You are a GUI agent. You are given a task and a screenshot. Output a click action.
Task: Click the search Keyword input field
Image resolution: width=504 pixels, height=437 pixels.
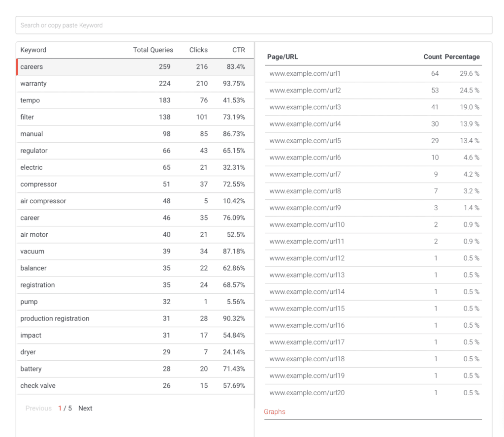point(254,25)
